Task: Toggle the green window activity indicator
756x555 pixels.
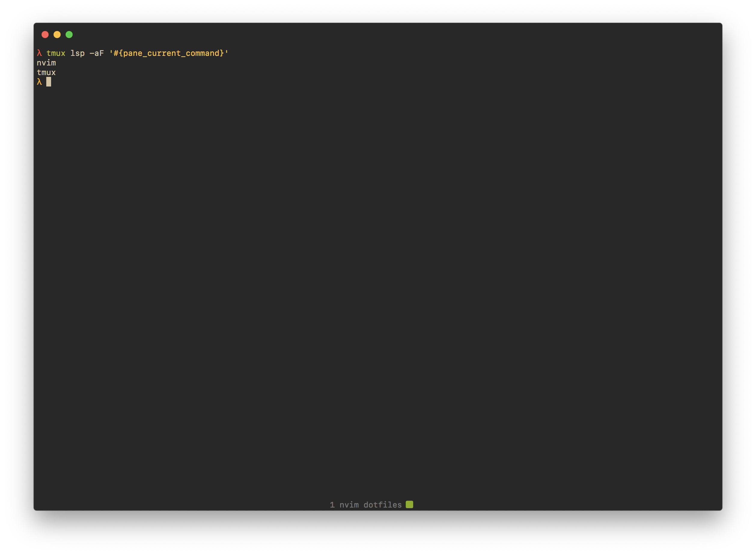Action: tap(410, 504)
